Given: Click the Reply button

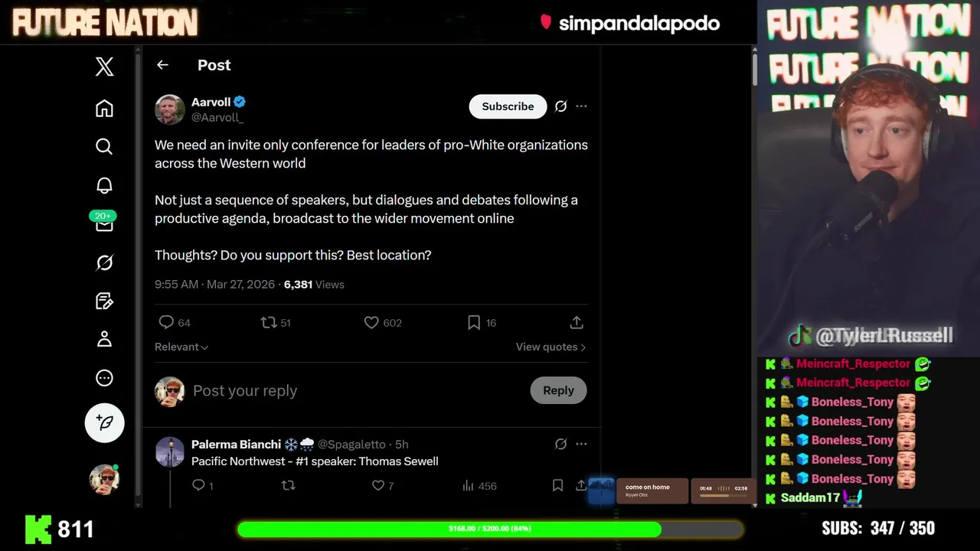Looking at the screenshot, I should point(558,390).
